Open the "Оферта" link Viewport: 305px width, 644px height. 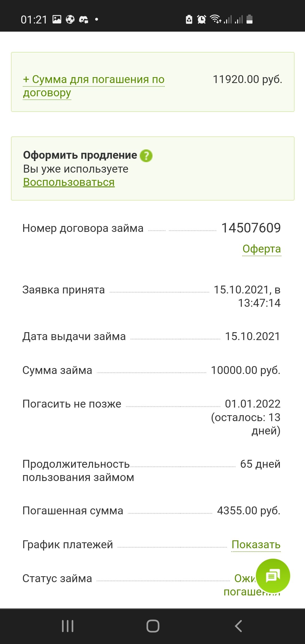262,249
